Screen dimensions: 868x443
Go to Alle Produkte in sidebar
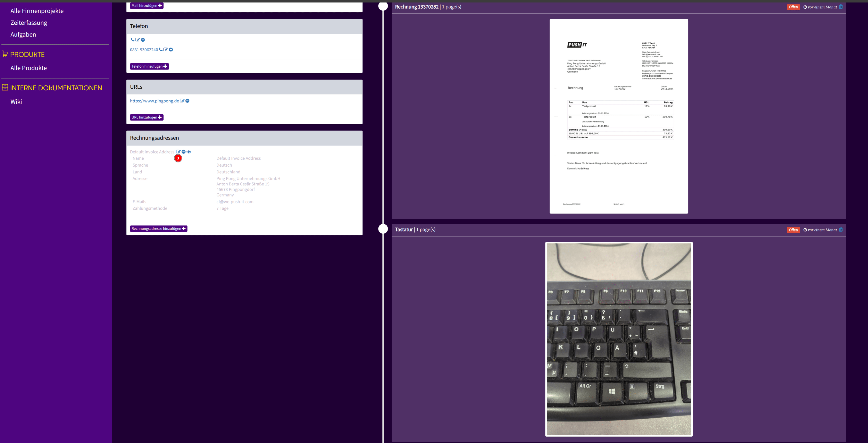click(x=29, y=68)
